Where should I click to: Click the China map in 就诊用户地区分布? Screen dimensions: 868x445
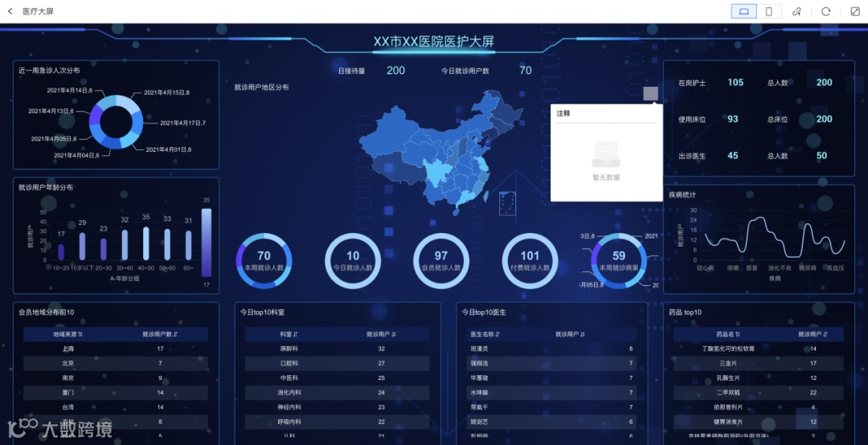[440, 152]
